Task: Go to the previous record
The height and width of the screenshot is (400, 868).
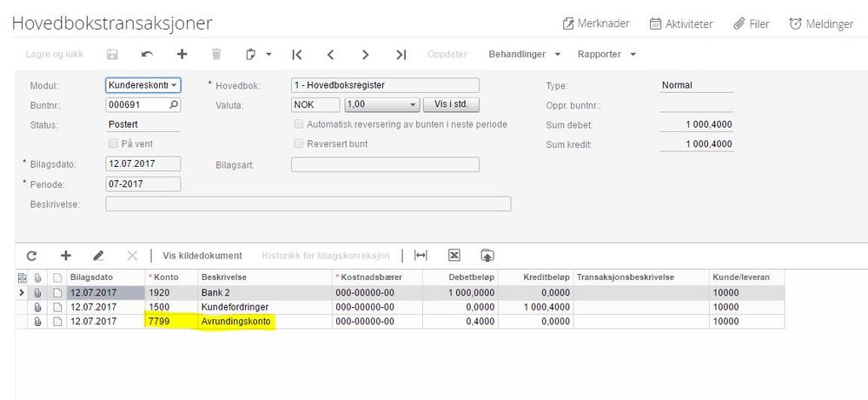Action: click(x=330, y=54)
